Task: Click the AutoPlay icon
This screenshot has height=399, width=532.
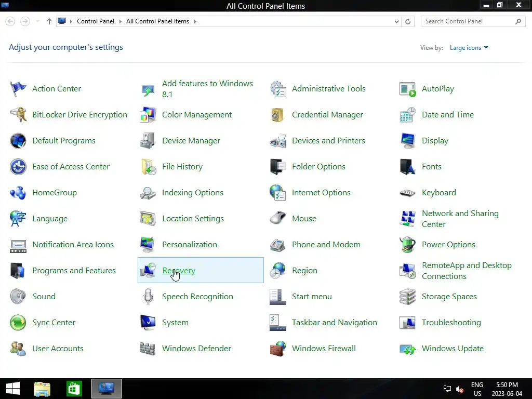Action: coord(407,89)
